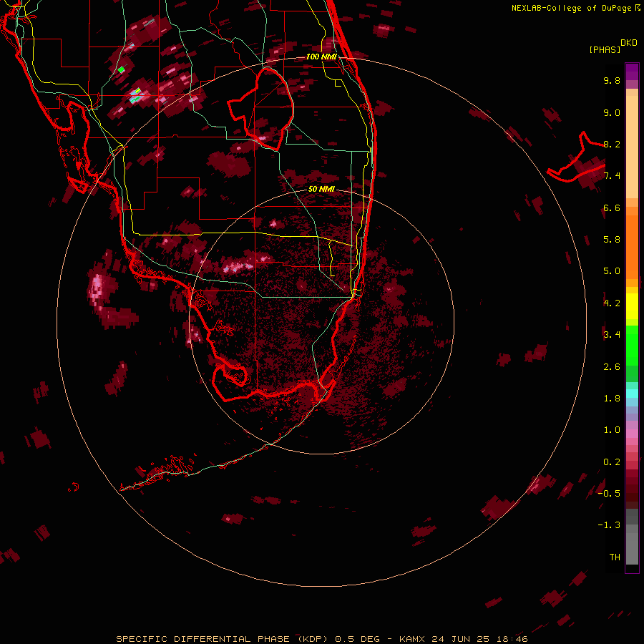
Task: Click the 0.2 scale value
Action: (x=612, y=462)
